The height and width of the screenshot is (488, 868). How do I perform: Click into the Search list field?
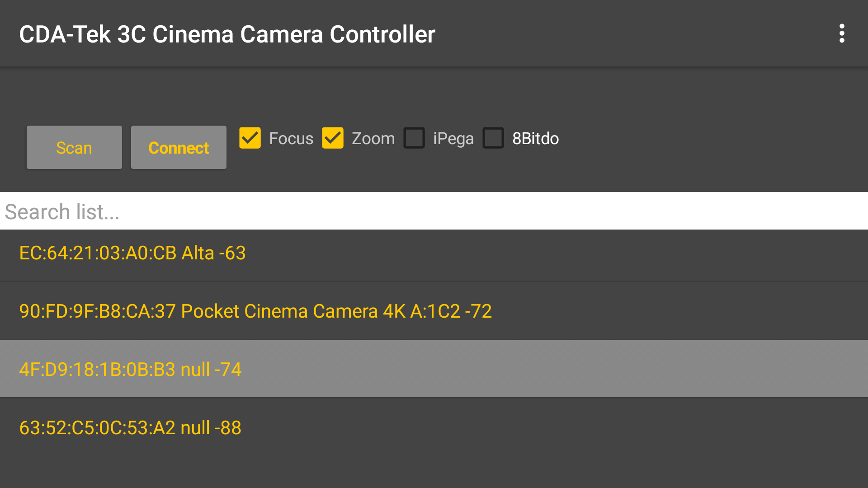pyautogui.click(x=434, y=211)
